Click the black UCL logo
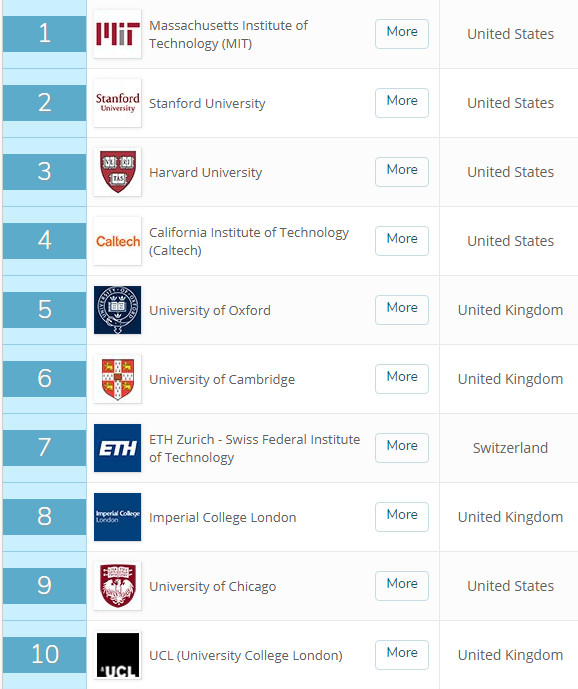578x689 pixels. pyautogui.click(x=117, y=655)
